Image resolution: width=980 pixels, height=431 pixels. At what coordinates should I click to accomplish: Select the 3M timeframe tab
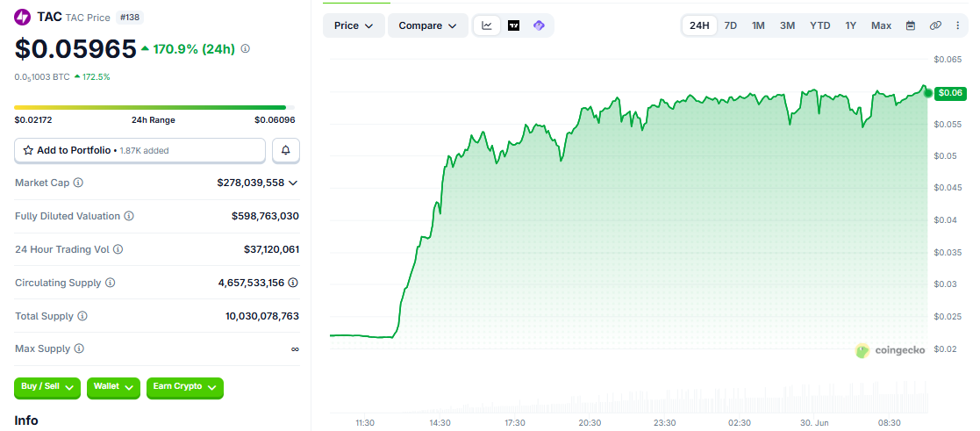(x=788, y=25)
